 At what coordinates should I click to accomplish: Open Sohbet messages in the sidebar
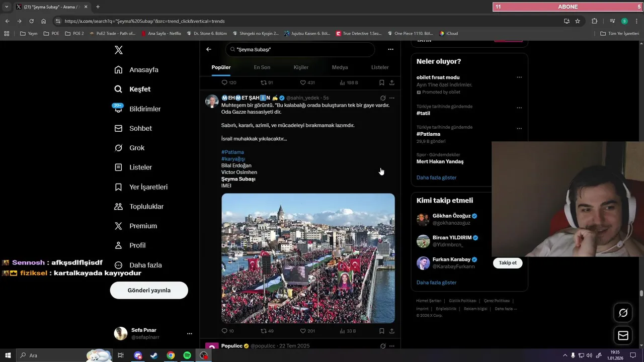pyautogui.click(x=133, y=128)
